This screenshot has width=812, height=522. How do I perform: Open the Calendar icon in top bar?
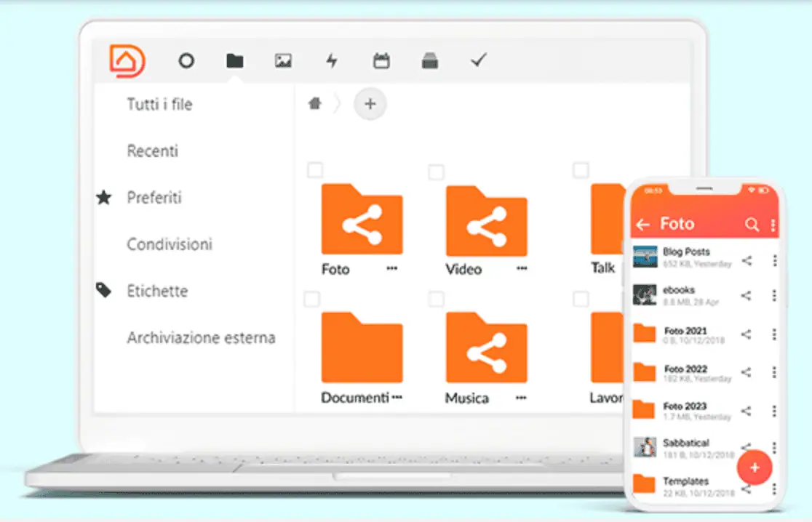(381, 61)
